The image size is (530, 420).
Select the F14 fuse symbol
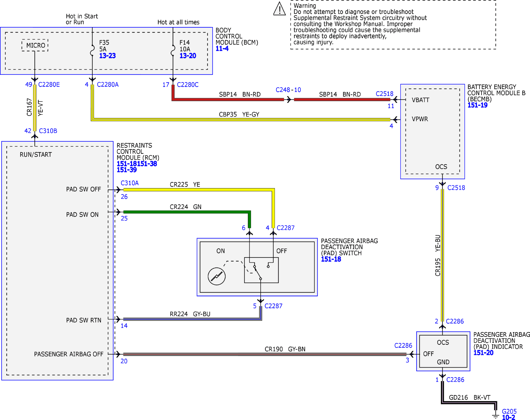tap(173, 50)
